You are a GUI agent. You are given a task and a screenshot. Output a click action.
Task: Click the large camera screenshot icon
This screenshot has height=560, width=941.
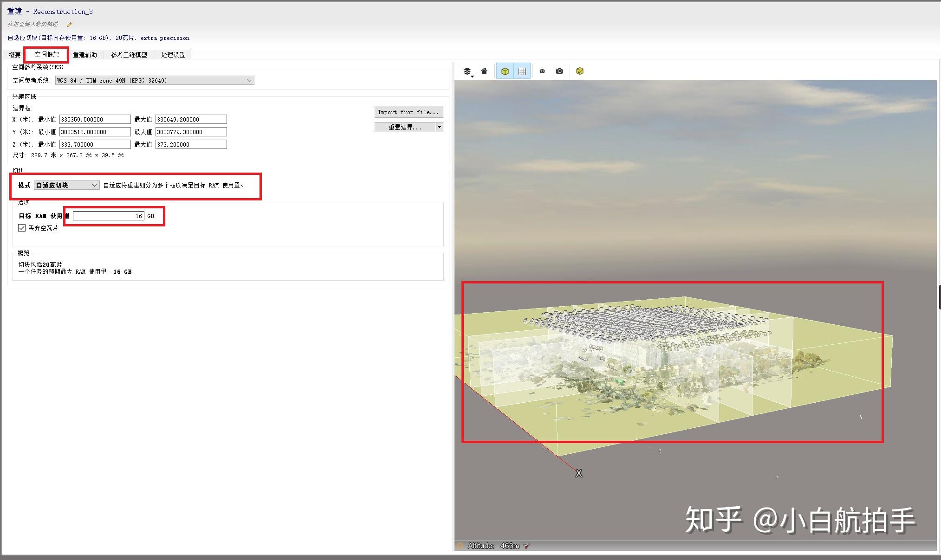point(559,71)
